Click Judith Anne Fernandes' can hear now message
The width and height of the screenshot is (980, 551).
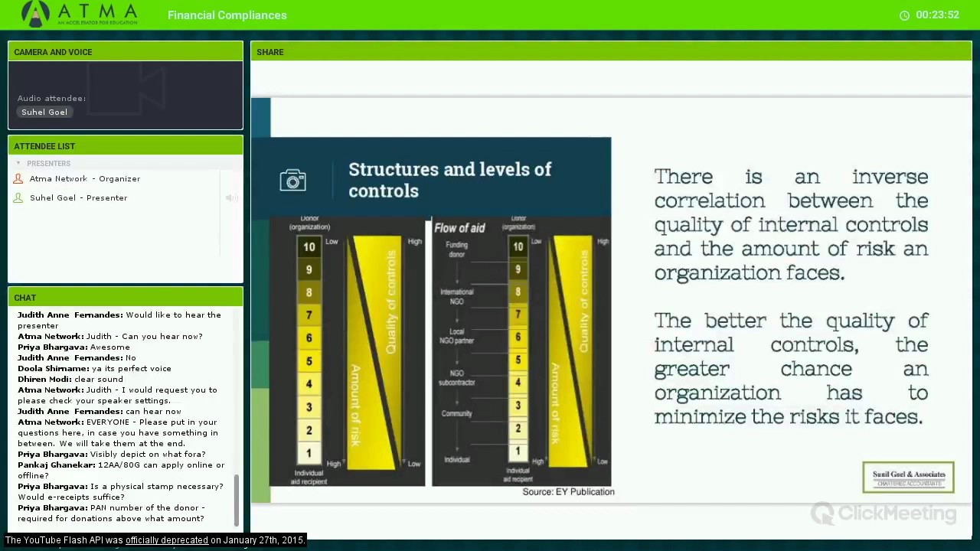tap(100, 411)
